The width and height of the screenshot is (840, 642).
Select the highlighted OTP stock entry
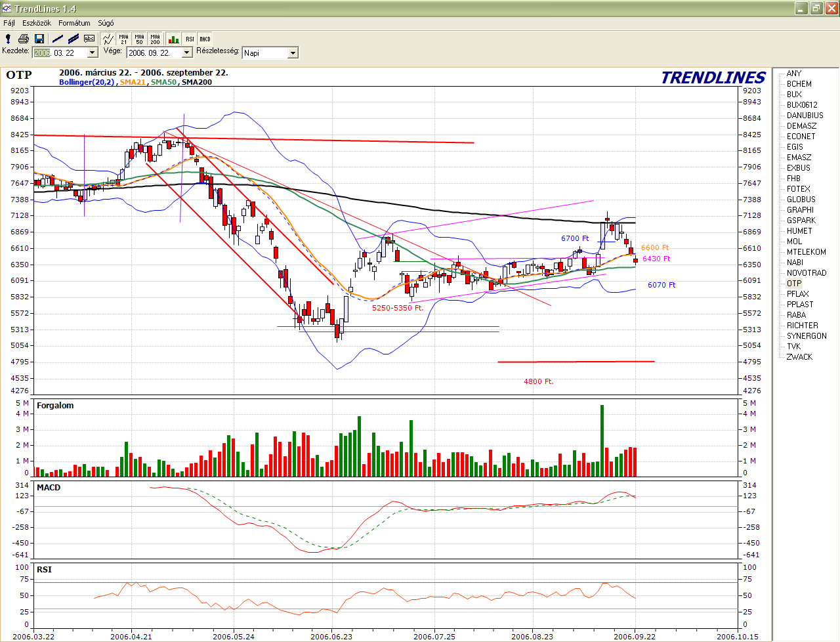point(794,284)
